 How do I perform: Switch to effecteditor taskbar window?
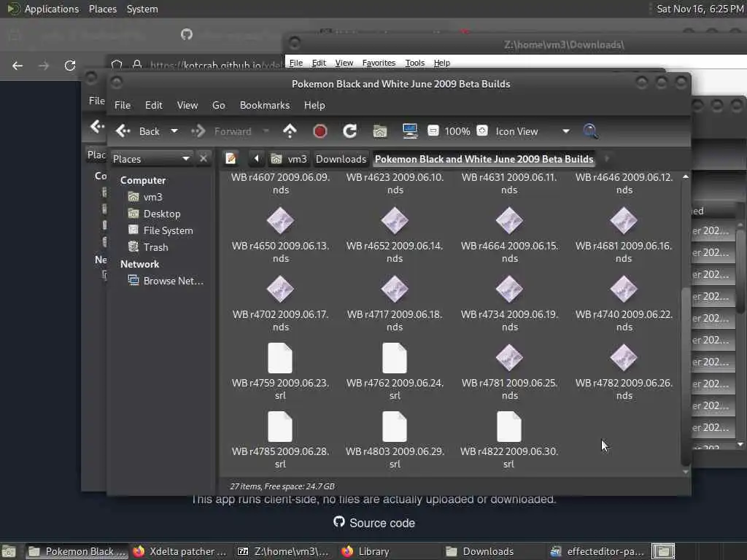(x=598, y=551)
